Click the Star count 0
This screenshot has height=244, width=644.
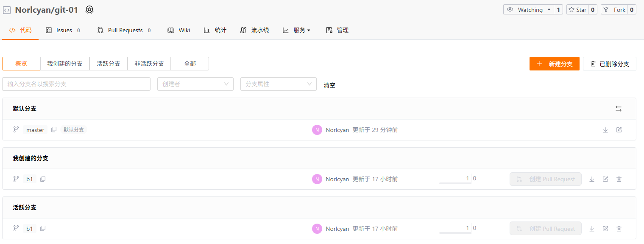[593, 10]
